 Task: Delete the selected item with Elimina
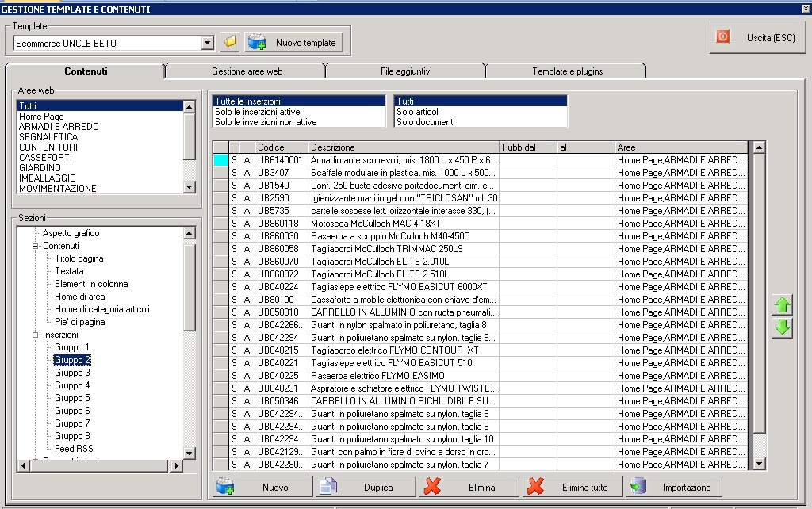click(469, 487)
